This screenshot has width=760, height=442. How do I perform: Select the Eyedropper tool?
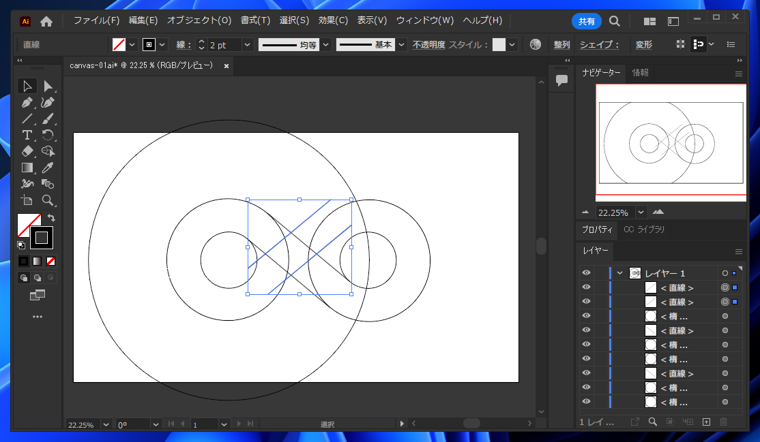(x=48, y=168)
